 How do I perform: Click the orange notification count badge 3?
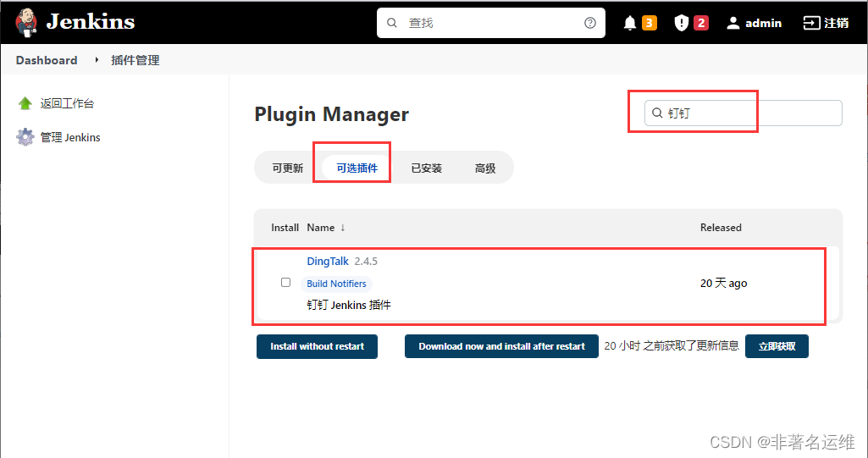[650, 23]
